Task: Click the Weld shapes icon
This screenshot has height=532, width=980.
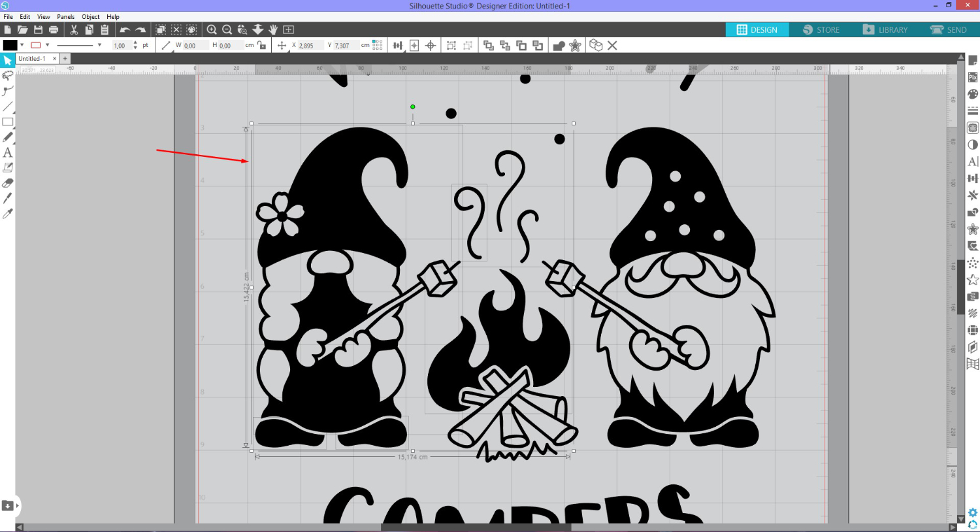Action: [559, 45]
